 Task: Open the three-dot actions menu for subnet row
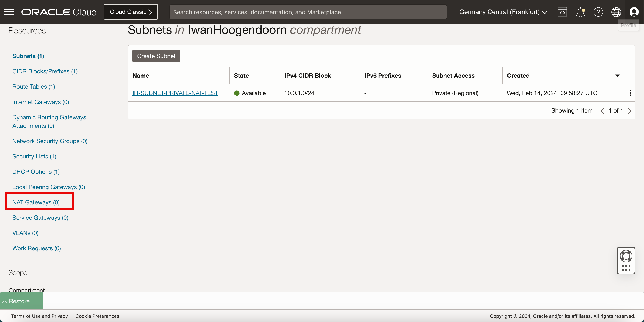pyautogui.click(x=630, y=93)
